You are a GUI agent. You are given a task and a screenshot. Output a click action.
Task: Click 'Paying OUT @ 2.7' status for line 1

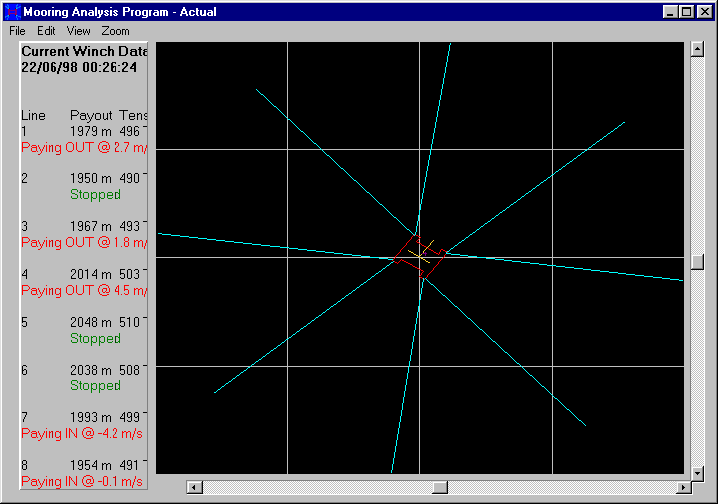click(x=84, y=147)
